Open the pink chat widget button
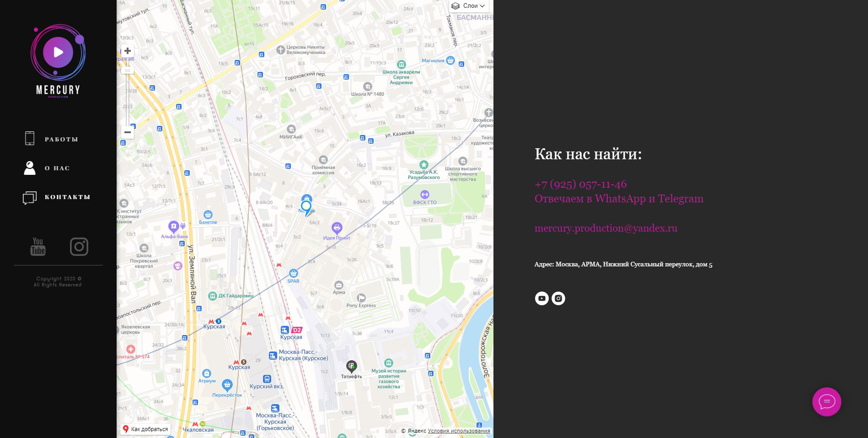The image size is (868, 438). [826, 402]
